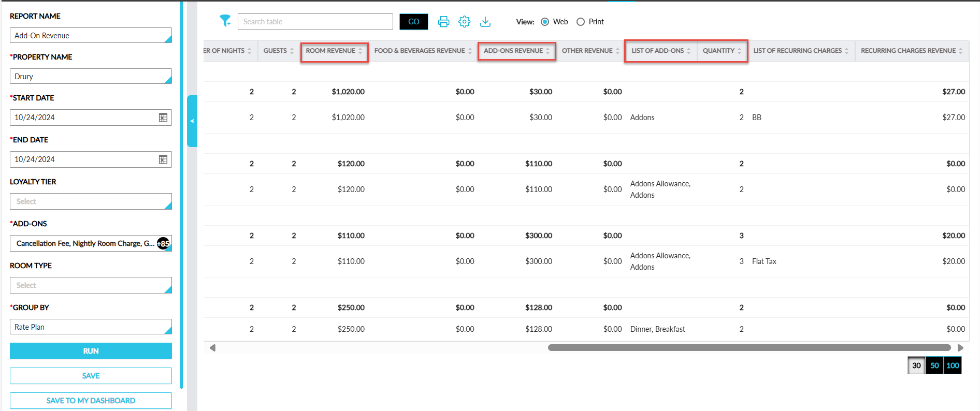Click the Start Date input field

pos(91,118)
